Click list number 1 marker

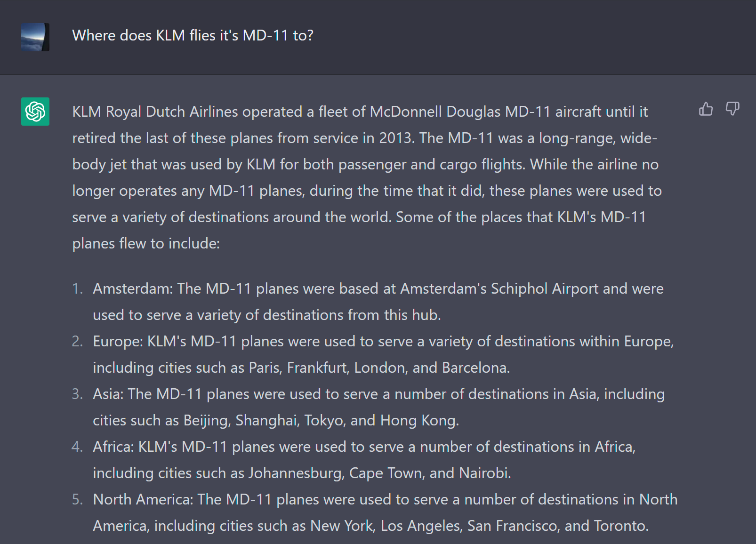[x=77, y=288]
